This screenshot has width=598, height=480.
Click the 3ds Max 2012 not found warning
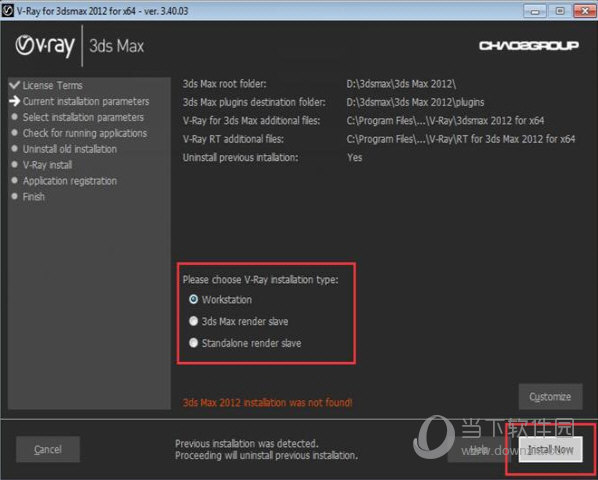268,403
